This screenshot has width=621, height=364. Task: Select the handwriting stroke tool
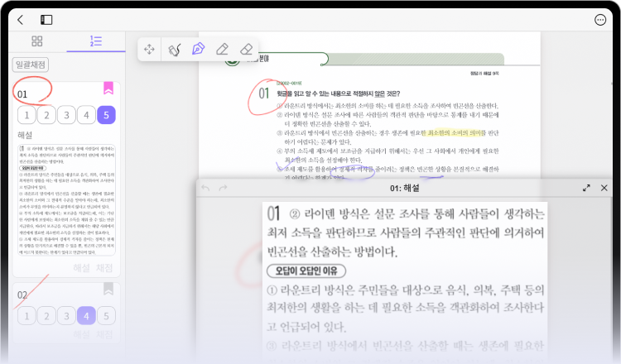[174, 50]
